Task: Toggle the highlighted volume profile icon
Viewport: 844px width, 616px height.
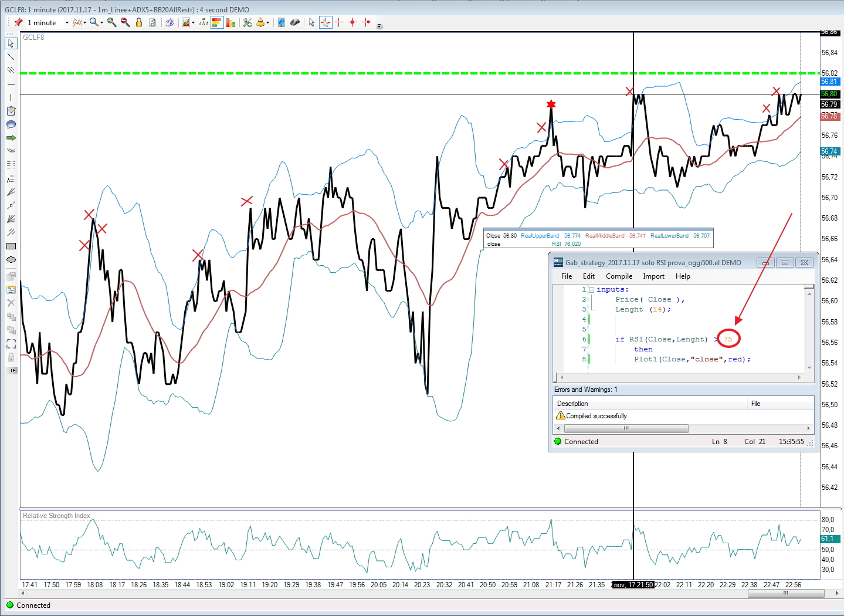Action: [x=216, y=22]
